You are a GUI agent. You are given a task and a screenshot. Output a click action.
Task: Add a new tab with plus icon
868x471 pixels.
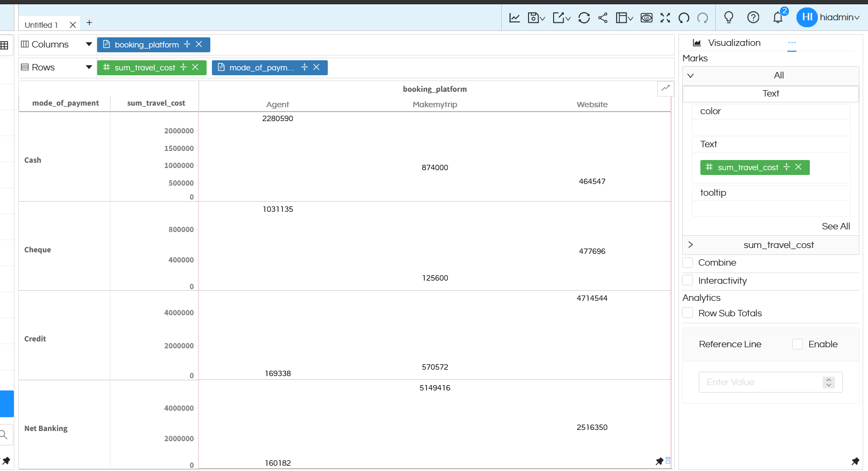(89, 23)
